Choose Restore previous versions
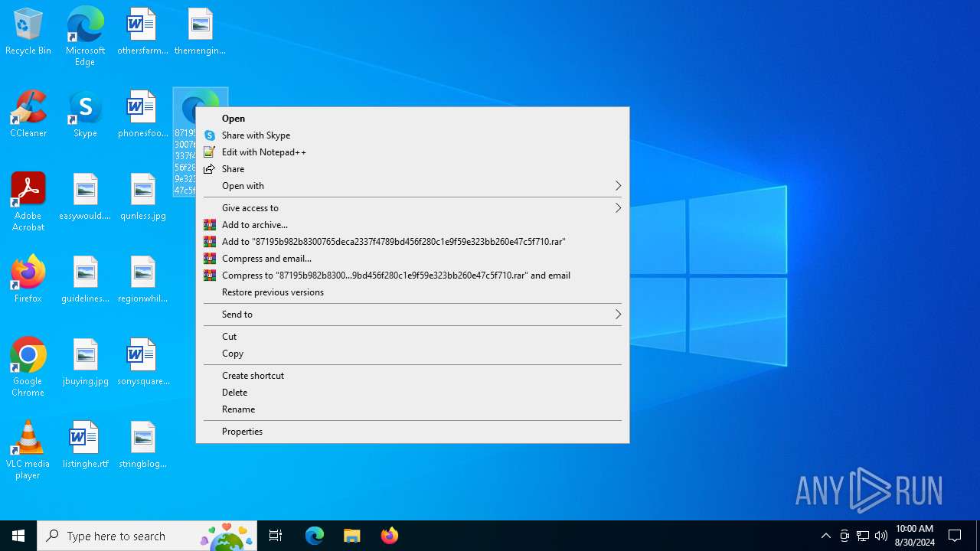 413,292
